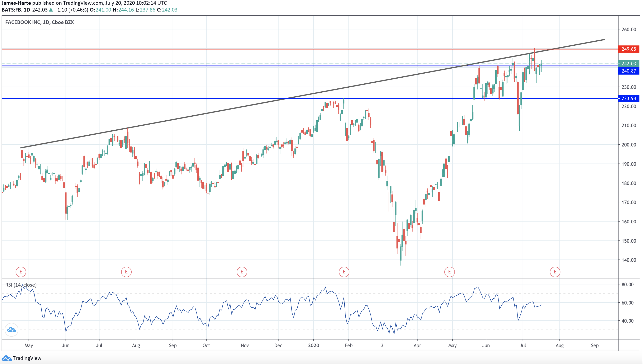The height and width of the screenshot is (364, 643).
Task: Click the earnings E marker below August 2019
Action: tap(126, 272)
